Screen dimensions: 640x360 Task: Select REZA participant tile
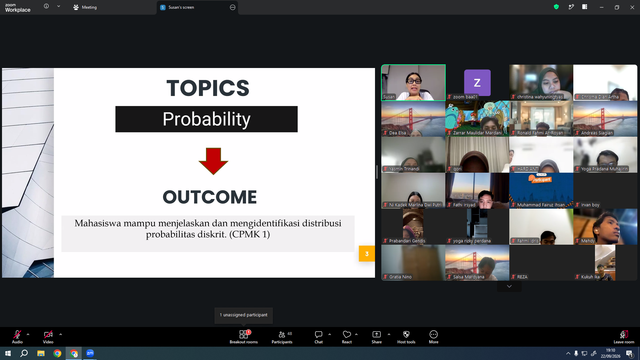tap(541, 262)
